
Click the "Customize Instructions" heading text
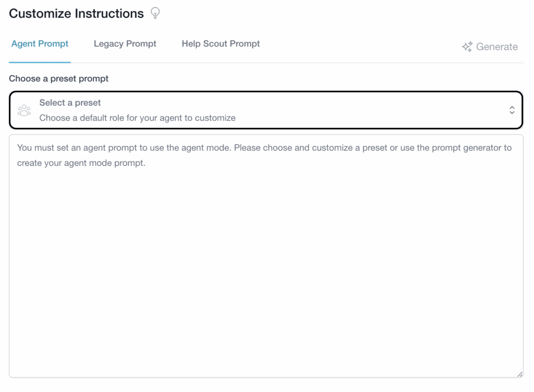tap(76, 14)
